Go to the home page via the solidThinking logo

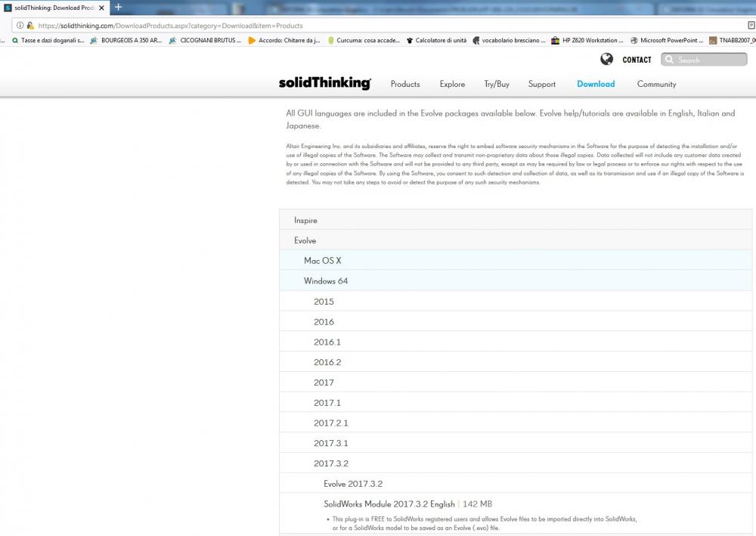pyautogui.click(x=325, y=83)
